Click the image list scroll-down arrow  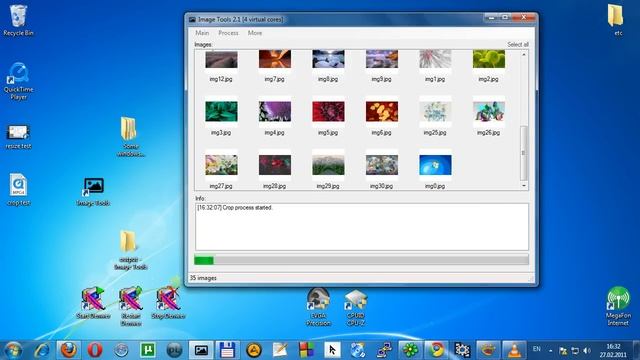524,185
